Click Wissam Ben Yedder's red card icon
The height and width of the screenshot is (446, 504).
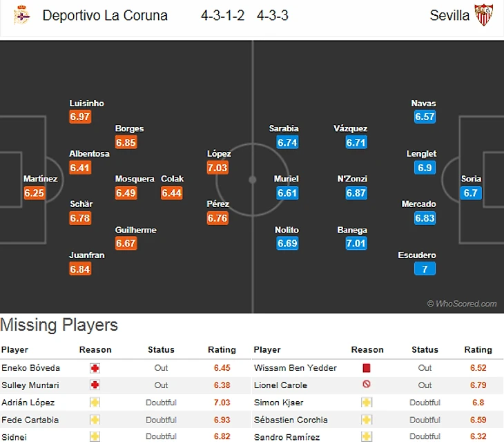pyautogui.click(x=367, y=368)
